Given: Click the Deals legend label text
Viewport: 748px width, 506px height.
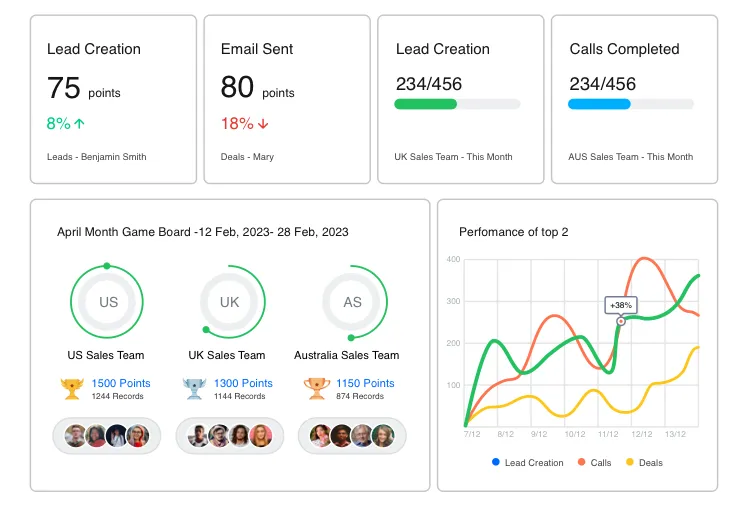Looking at the screenshot, I should [651, 463].
